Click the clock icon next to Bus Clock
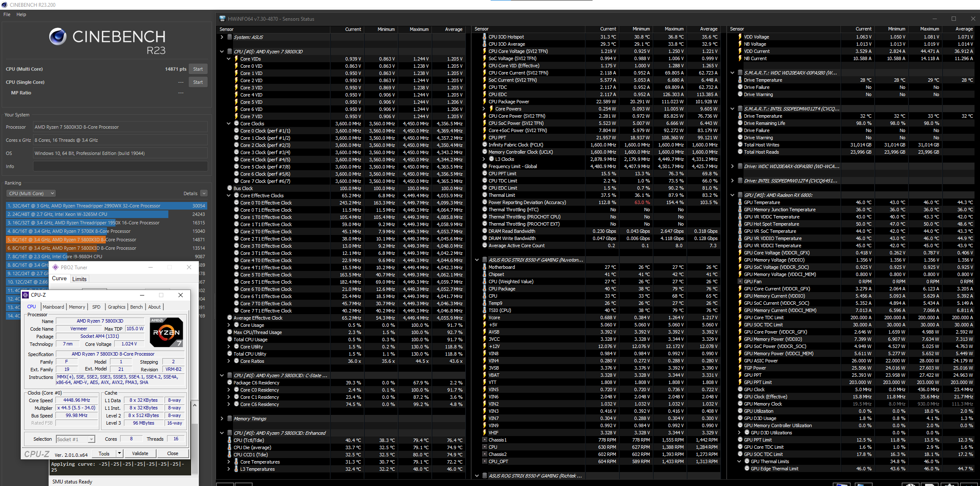The image size is (980, 486). point(230,188)
